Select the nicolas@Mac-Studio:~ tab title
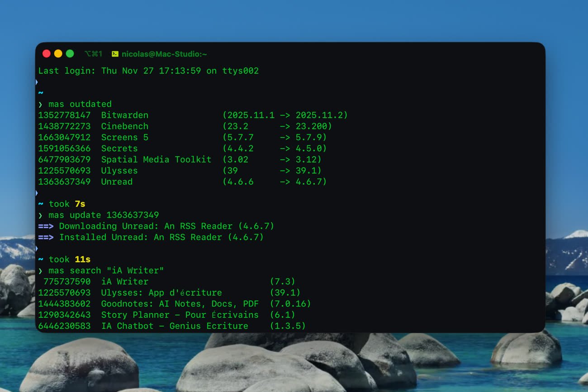The width and height of the screenshot is (588, 392). pyautogui.click(x=164, y=54)
